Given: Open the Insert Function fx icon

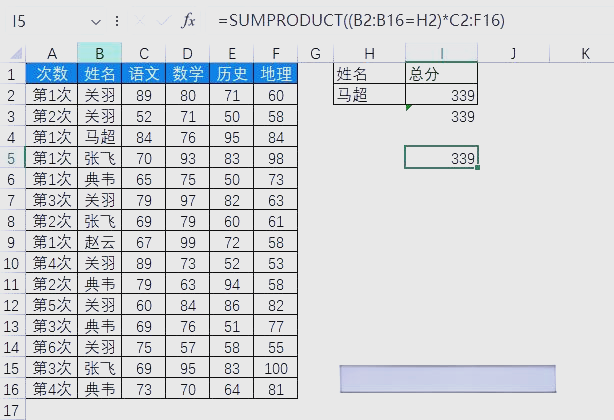Looking at the screenshot, I should (188, 21).
